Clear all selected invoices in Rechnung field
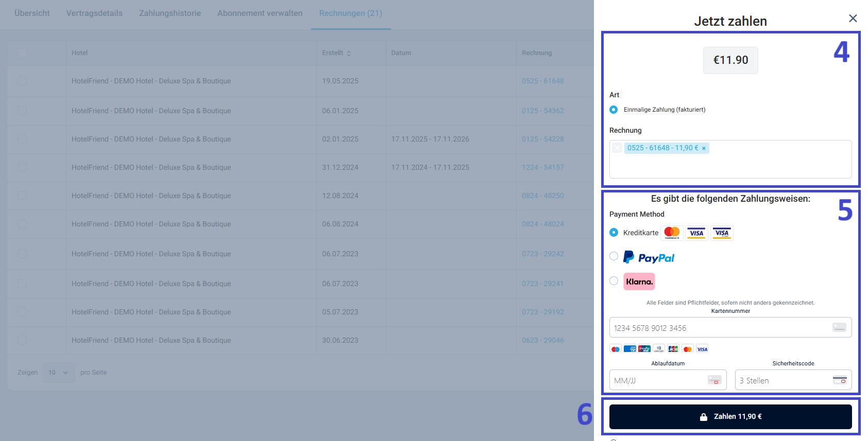The height and width of the screenshot is (441, 868). pos(617,148)
